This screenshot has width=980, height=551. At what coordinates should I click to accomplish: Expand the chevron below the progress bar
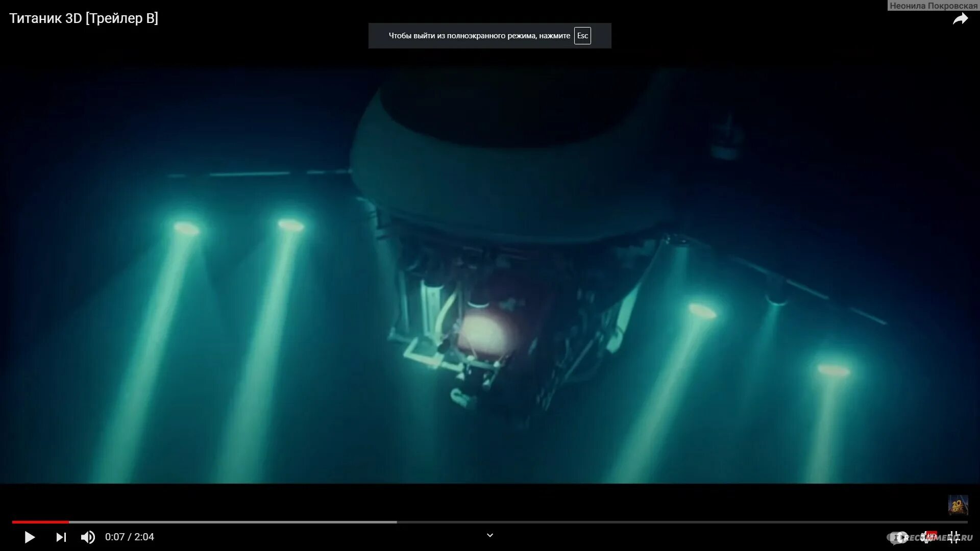coord(490,535)
